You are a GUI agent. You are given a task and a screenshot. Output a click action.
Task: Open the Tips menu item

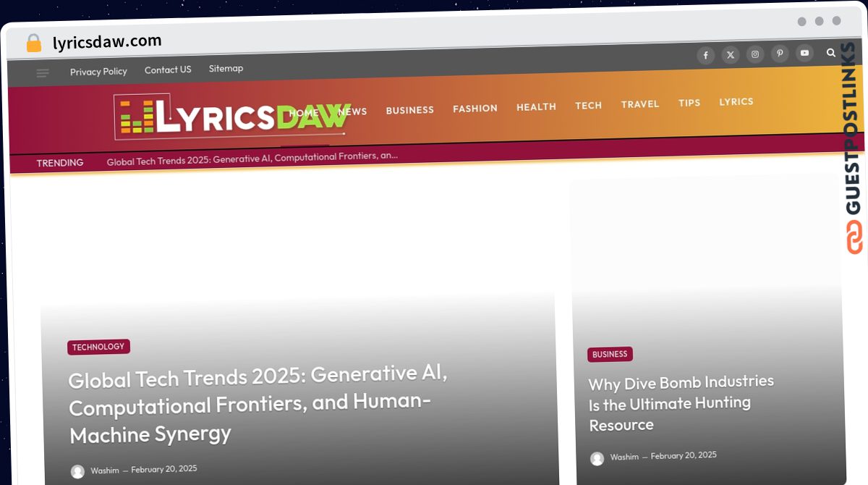click(x=689, y=103)
